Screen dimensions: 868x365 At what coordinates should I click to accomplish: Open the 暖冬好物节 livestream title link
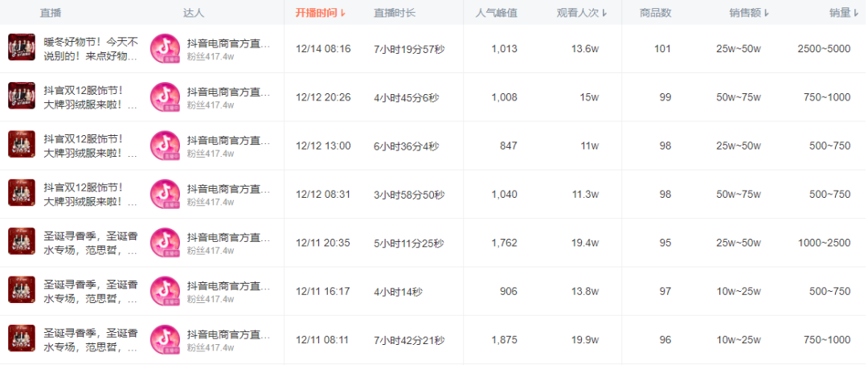pos(91,48)
